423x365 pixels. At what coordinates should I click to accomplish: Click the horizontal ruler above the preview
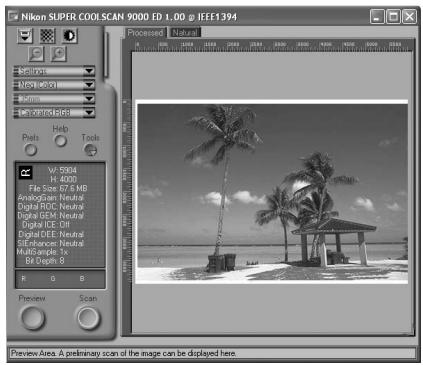click(x=273, y=46)
